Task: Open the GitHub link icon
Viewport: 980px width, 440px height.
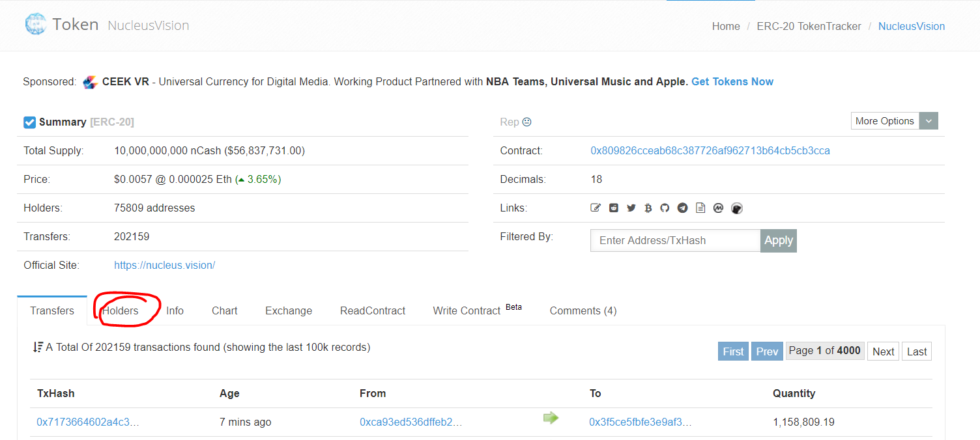Action: 665,208
